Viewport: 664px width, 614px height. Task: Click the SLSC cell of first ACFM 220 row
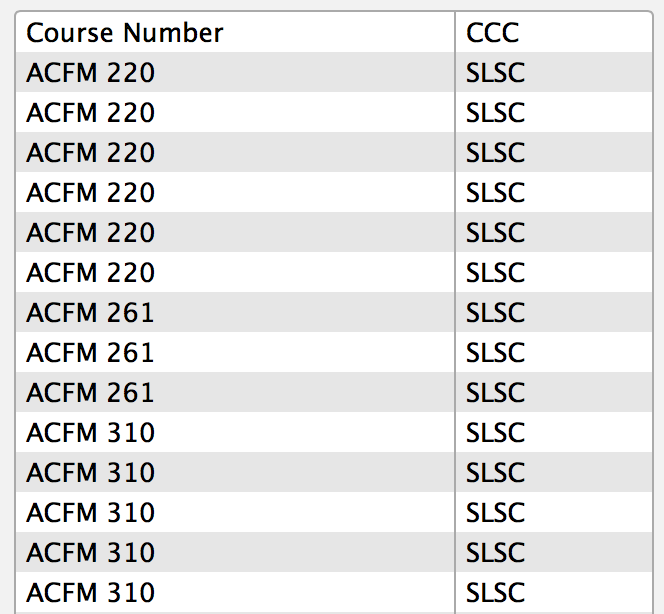pyautogui.click(x=554, y=72)
